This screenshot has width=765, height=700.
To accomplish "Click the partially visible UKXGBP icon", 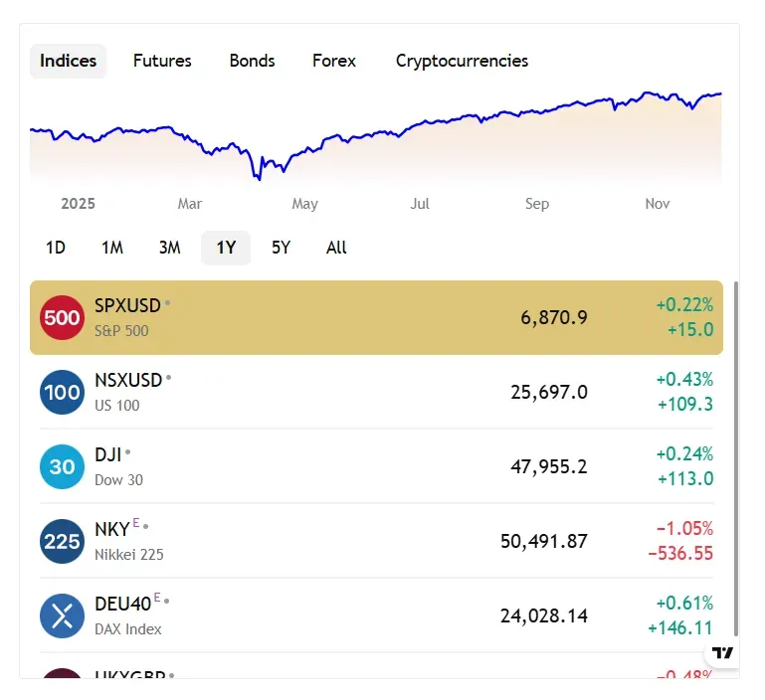I will click(62, 675).
